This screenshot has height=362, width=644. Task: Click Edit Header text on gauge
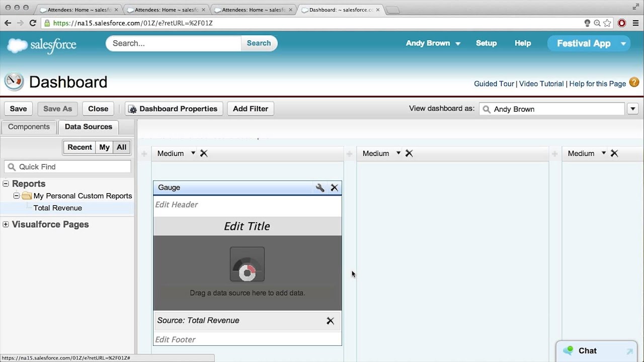[177, 205]
